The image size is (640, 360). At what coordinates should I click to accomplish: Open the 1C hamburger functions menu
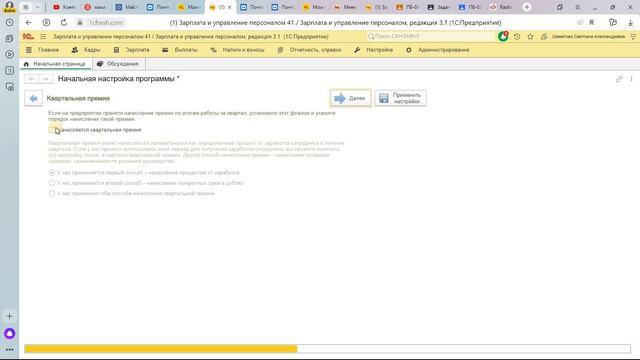(x=43, y=37)
